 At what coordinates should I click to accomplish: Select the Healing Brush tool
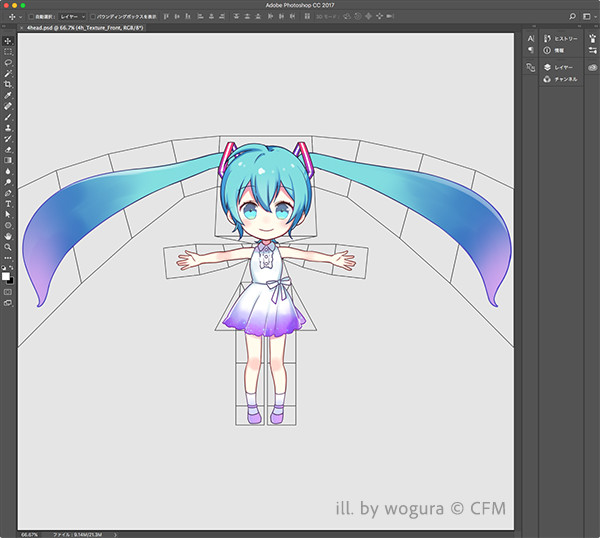tap(8, 106)
